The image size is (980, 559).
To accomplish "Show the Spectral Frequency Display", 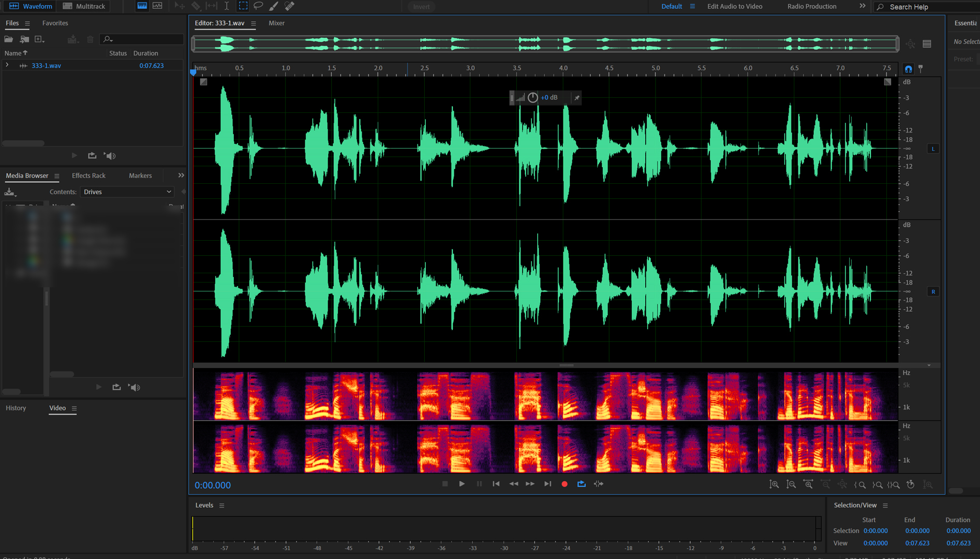I will (x=142, y=6).
